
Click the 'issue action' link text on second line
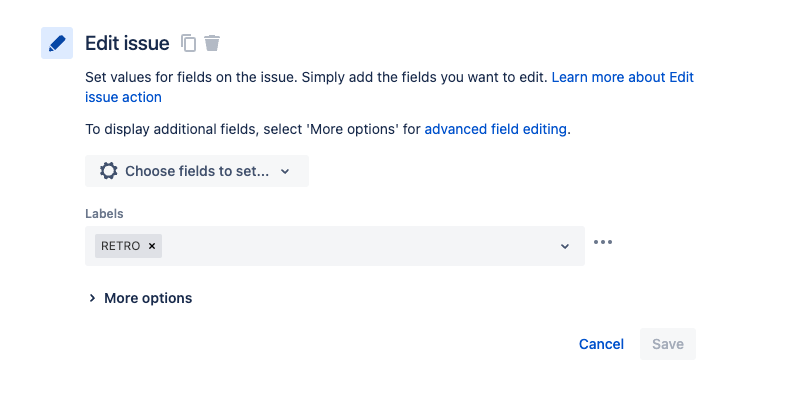(123, 97)
